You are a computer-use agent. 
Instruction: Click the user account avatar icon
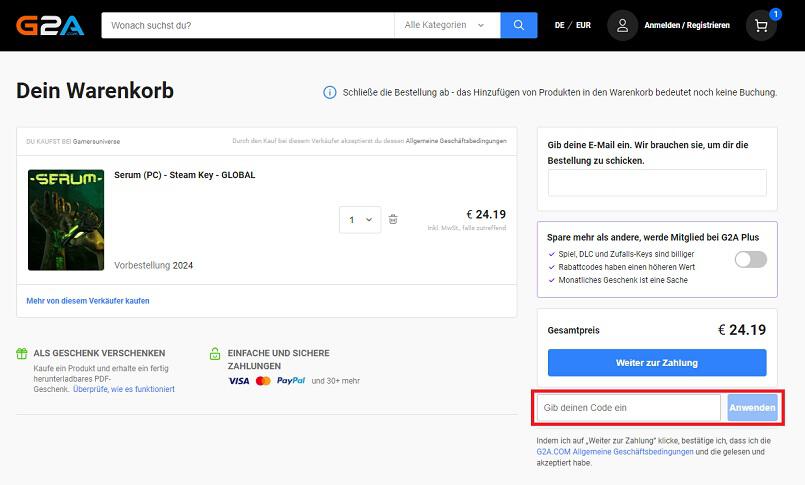[622, 25]
